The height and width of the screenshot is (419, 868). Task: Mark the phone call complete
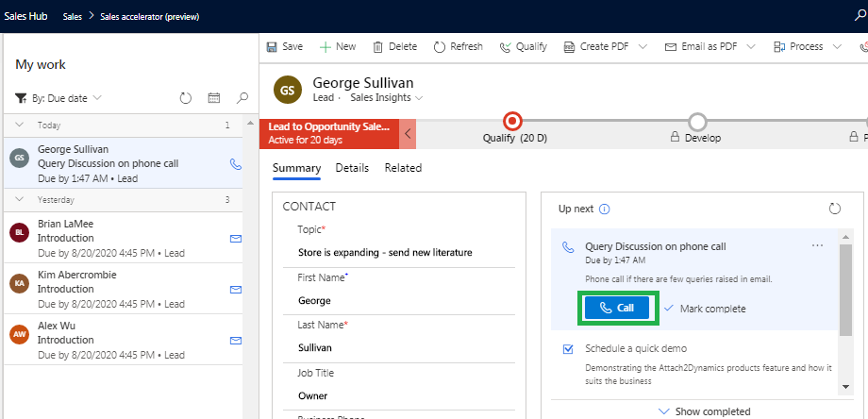click(x=705, y=309)
